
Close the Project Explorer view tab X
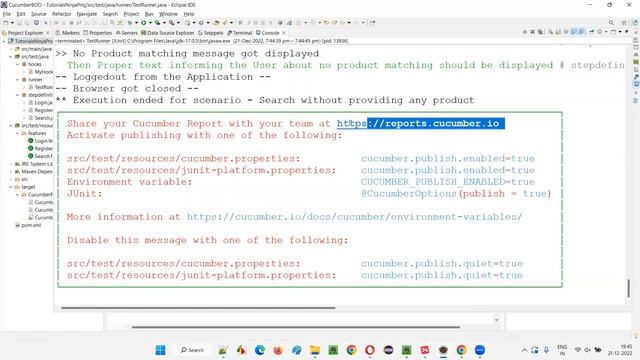coord(48,33)
